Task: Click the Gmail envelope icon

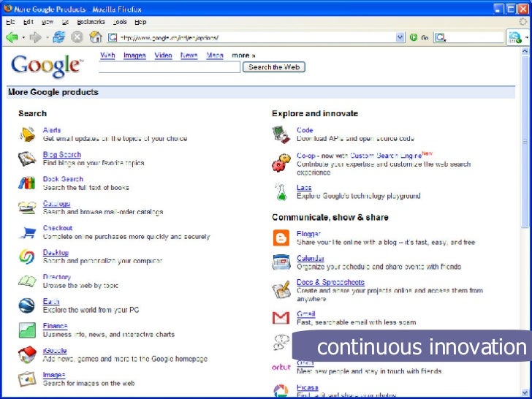Action: (x=281, y=318)
